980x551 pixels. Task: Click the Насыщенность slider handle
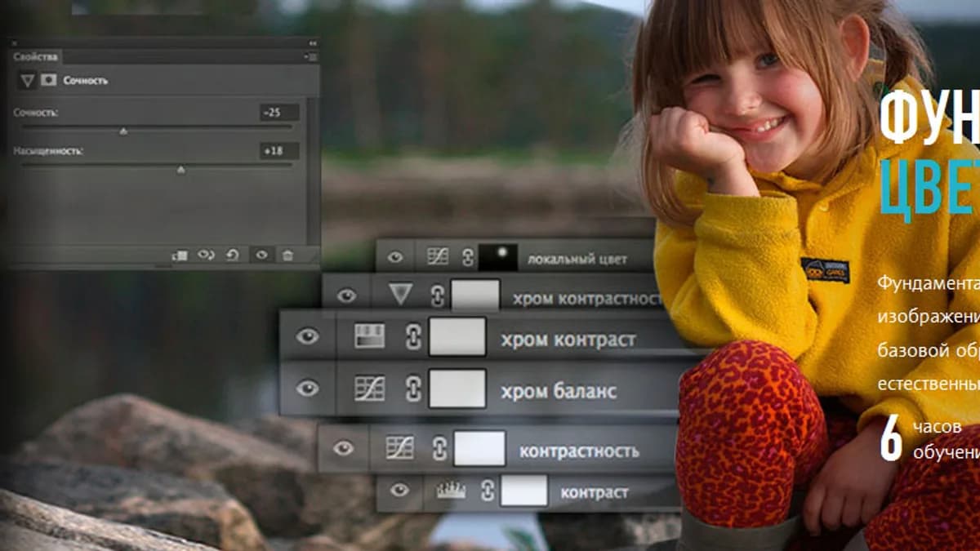coord(180,169)
